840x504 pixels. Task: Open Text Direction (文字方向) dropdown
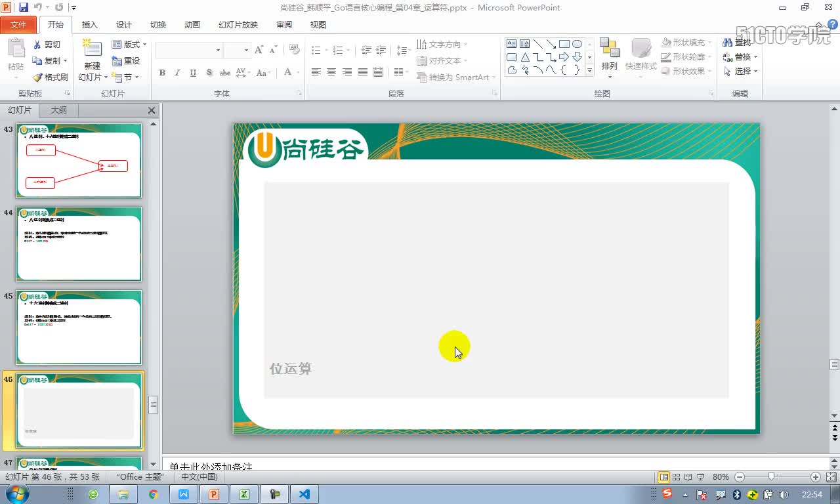point(442,44)
